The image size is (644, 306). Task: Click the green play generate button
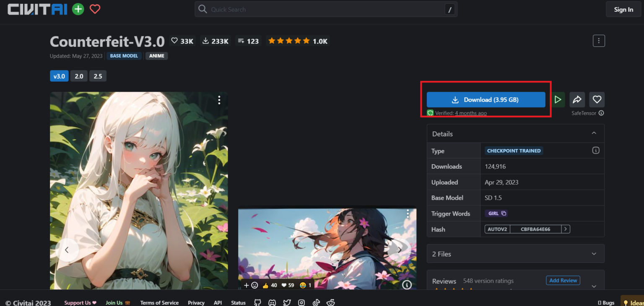pos(558,100)
